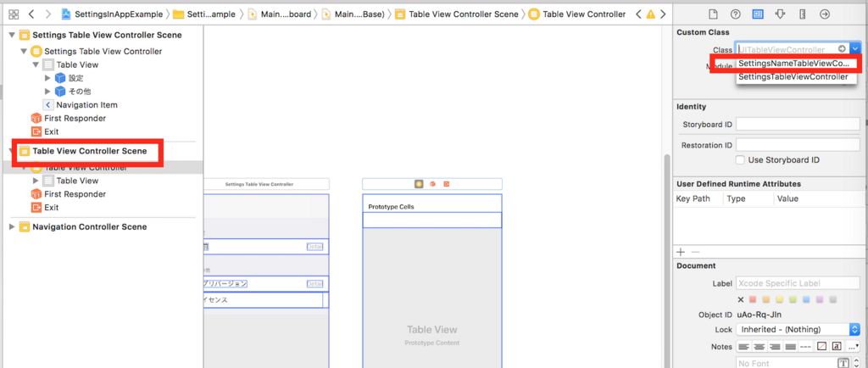Image resolution: width=868 pixels, height=368 pixels.
Task: Select view controller icon in scene dock
Action: [419, 184]
